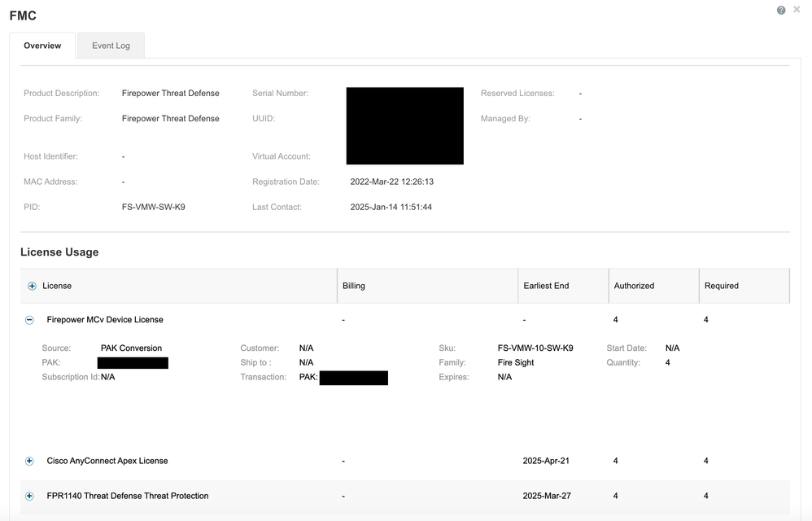The width and height of the screenshot is (812, 521).
Task: Click the Start Date label
Action: (626, 348)
